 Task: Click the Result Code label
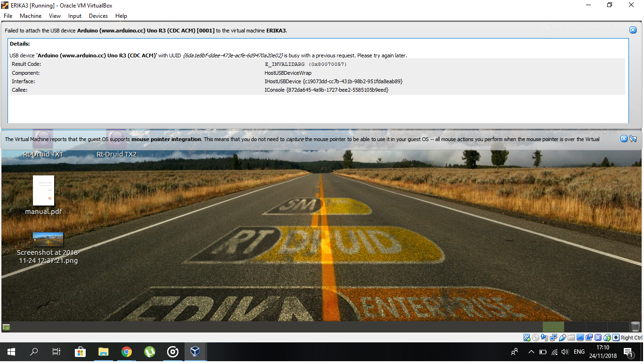pyautogui.click(x=26, y=64)
